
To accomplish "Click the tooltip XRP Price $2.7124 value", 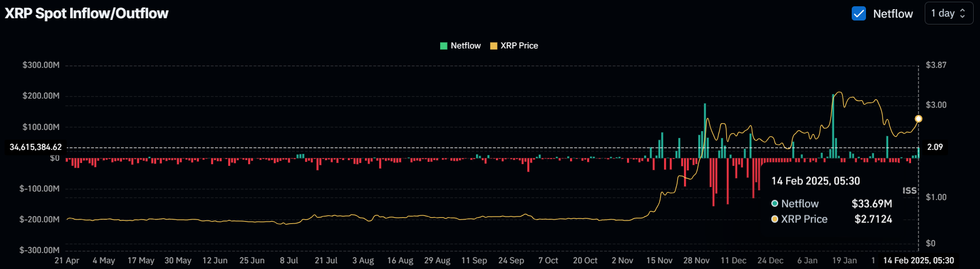I will point(873,219).
